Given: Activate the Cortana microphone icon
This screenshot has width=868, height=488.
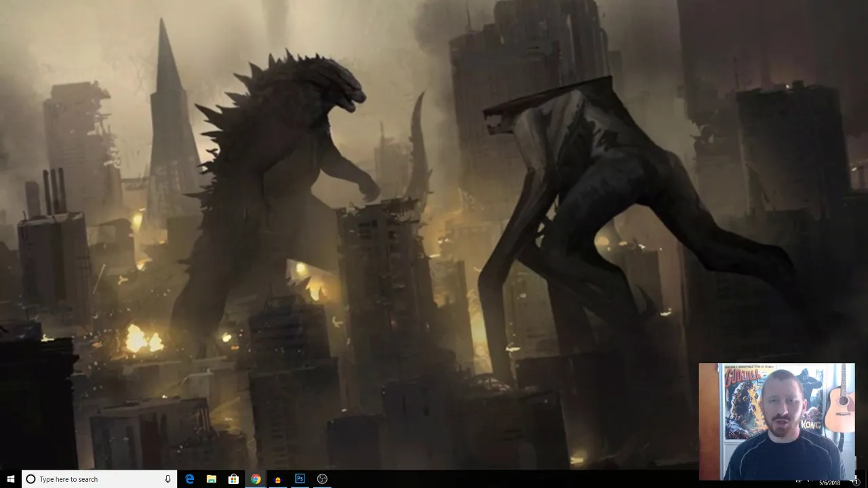Looking at the screenshot, I should point(167,479).
